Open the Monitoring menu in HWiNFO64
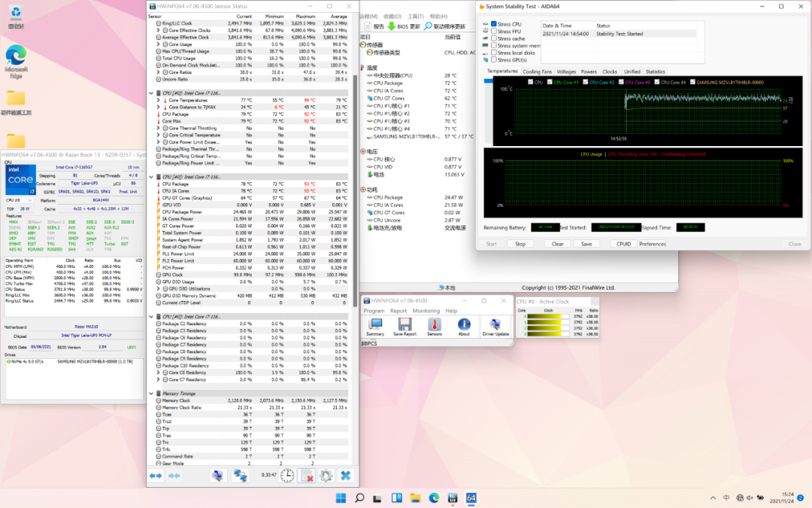The width and height of the screenshot is (812, 508). click(426, 311)
